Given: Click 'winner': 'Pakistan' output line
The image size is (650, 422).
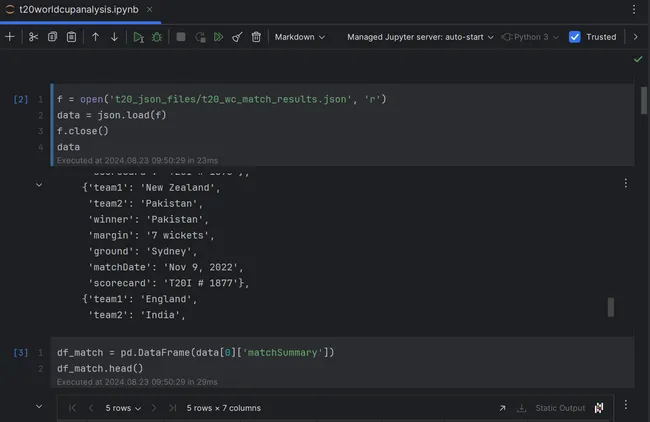Looking at the screenshot, I should pos(148,219).
